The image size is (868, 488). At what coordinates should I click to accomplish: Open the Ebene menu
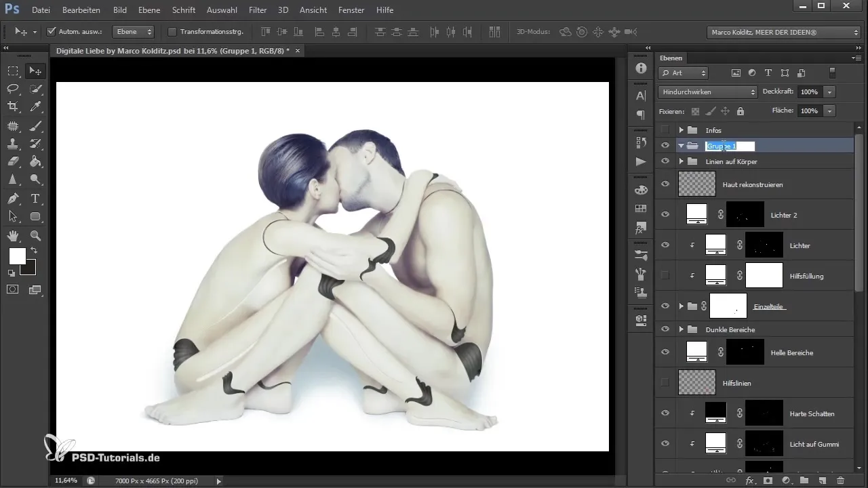pos(149,10)
